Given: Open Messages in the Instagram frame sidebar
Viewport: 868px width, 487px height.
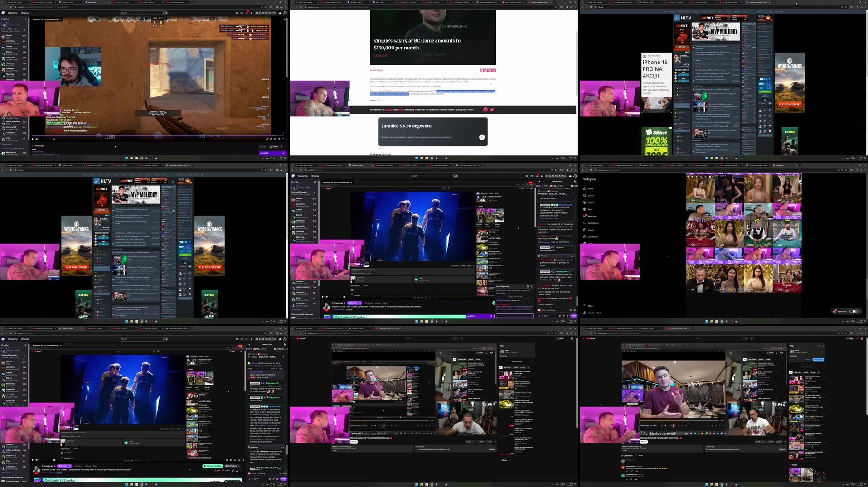Looking at the screenshot, I should 590,216.
